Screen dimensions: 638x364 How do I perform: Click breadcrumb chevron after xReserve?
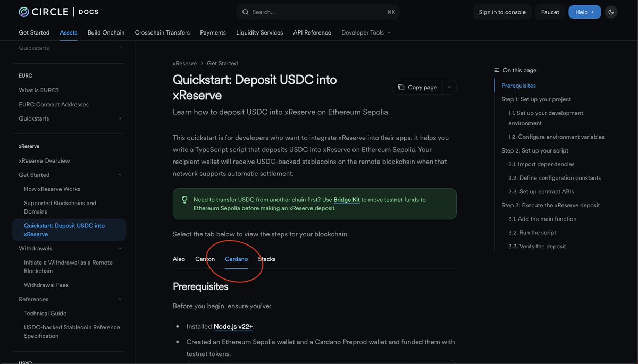202,63
